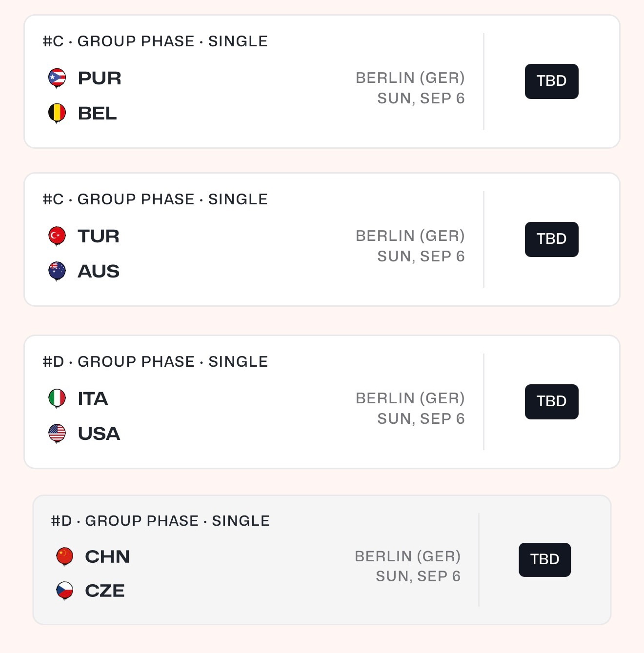
Task: Open the TUR team name link
Action: click(x=99, y=236)
